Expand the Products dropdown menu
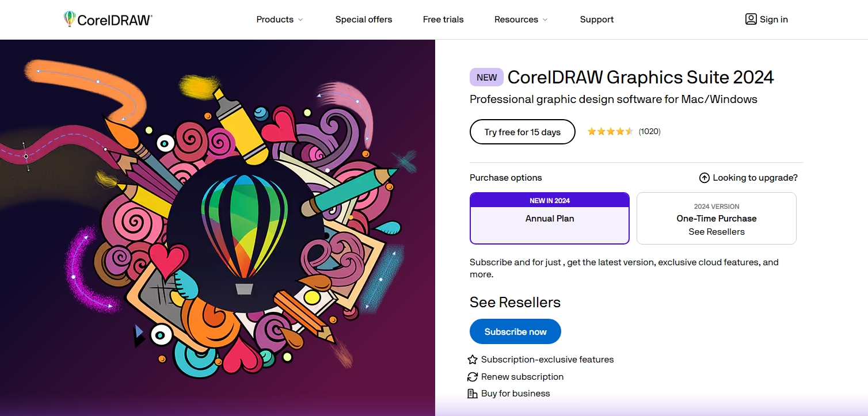This screenshot has width=868, height=416. click(275, 19)
